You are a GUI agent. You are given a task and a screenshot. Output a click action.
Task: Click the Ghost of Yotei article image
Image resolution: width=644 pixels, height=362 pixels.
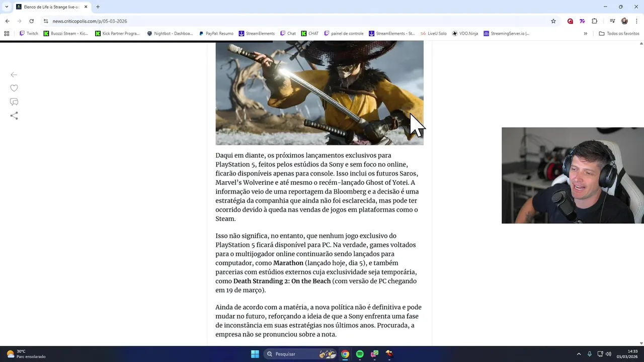click(x=319, y=93)
